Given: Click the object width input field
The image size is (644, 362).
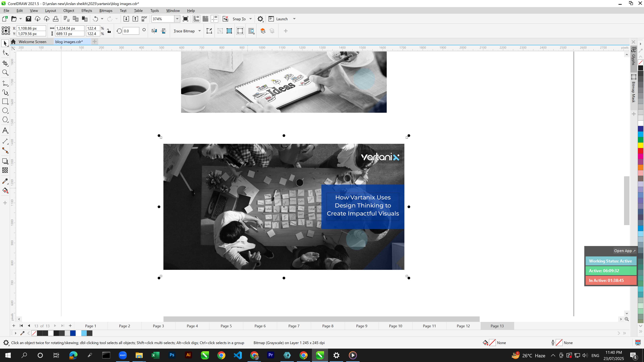Looking at the screenshot, I should 70,28.
